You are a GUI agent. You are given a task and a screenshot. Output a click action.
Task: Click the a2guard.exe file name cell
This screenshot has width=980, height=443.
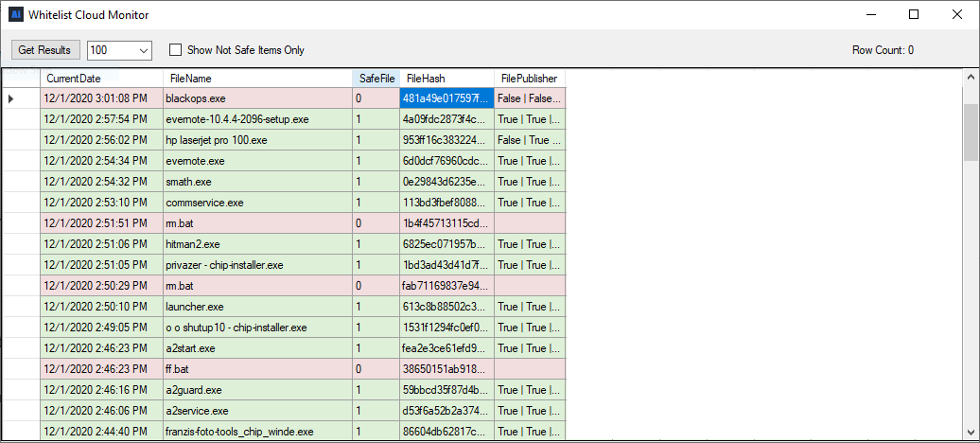(x=257, y=390)
